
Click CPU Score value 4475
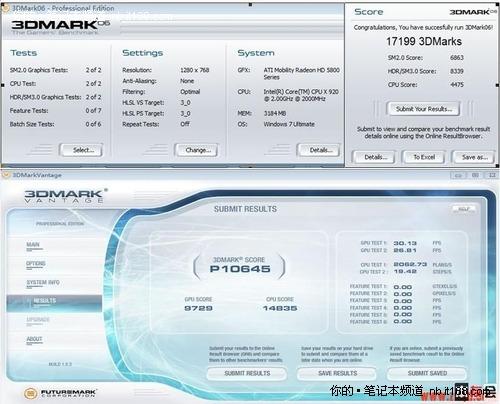coord(457,85)
